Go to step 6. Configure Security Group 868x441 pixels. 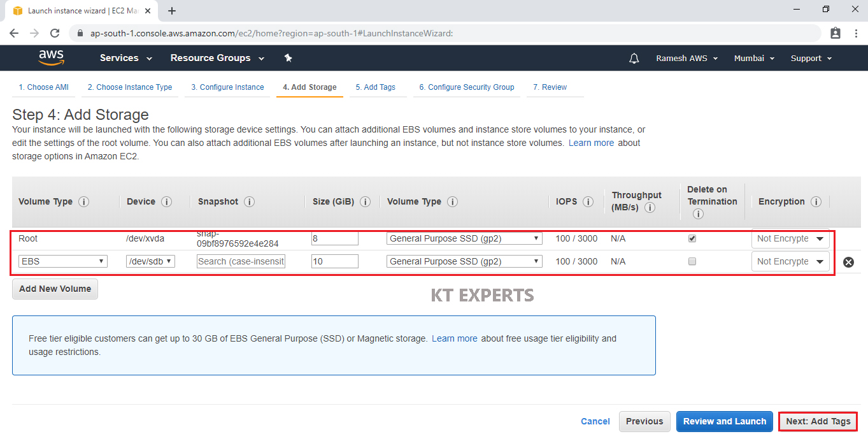click(x=467, y=87)
